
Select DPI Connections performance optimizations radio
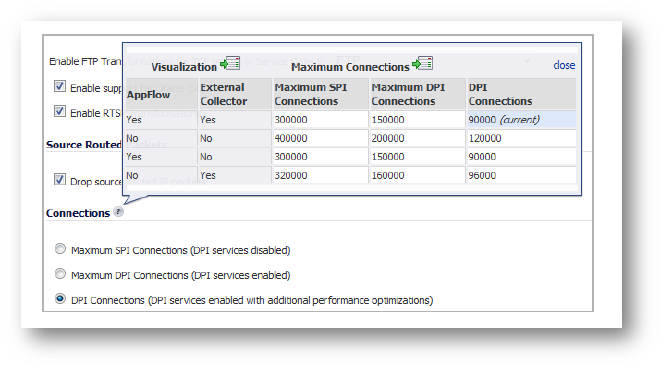tap(61, 299)
